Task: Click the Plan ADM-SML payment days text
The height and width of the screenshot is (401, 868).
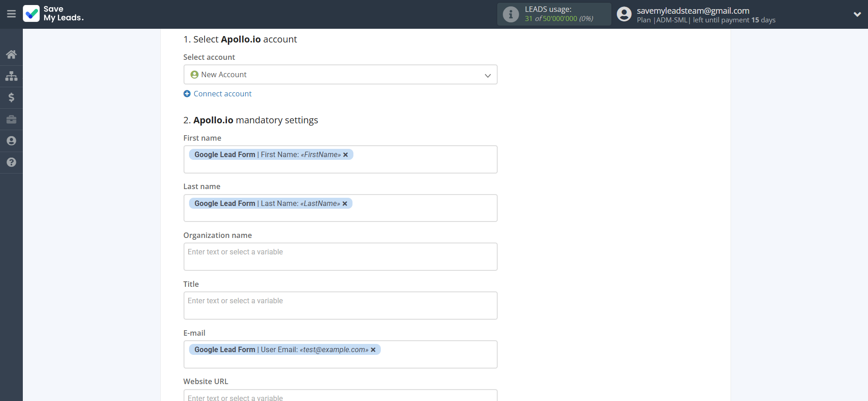Action: (706, 20)
